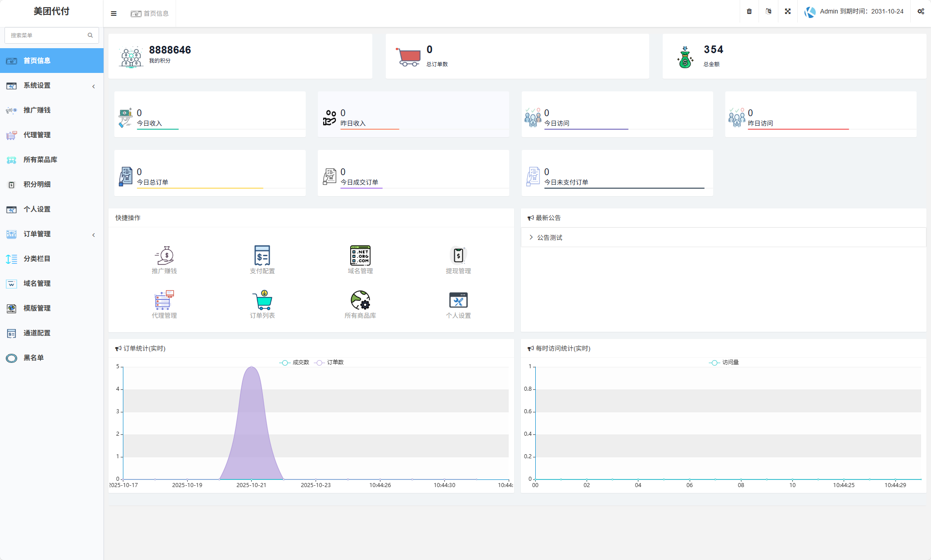931x560 pixels.
Task: Open the settings gears icon at top right
Action: 921,11
